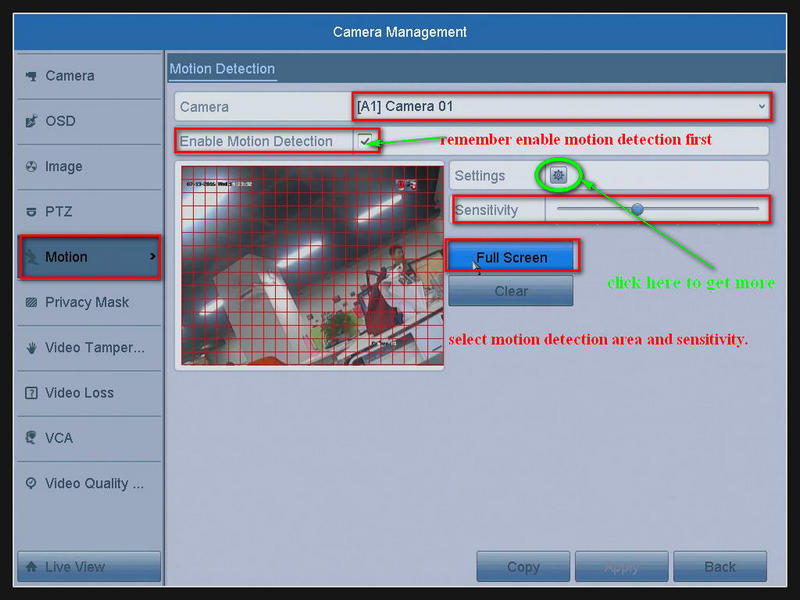This screenshot has height=600, width=800.
Task: Open motion Settings via the gear icon
Action: pyautogui.click(x=559, y=176)
